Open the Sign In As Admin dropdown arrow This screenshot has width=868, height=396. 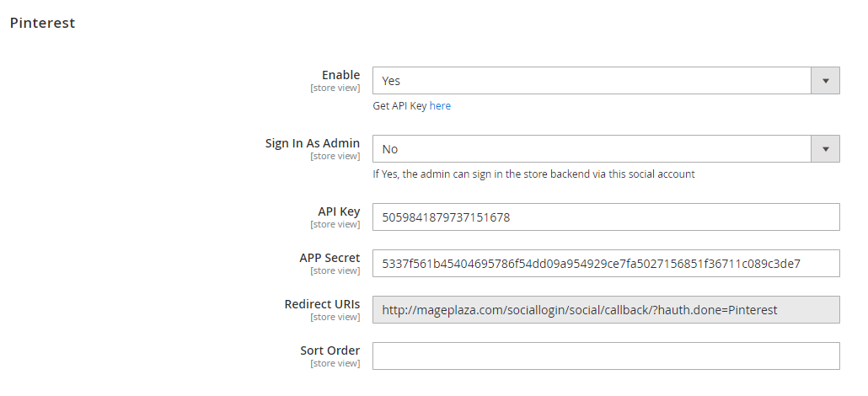click(x=825, y=149)
